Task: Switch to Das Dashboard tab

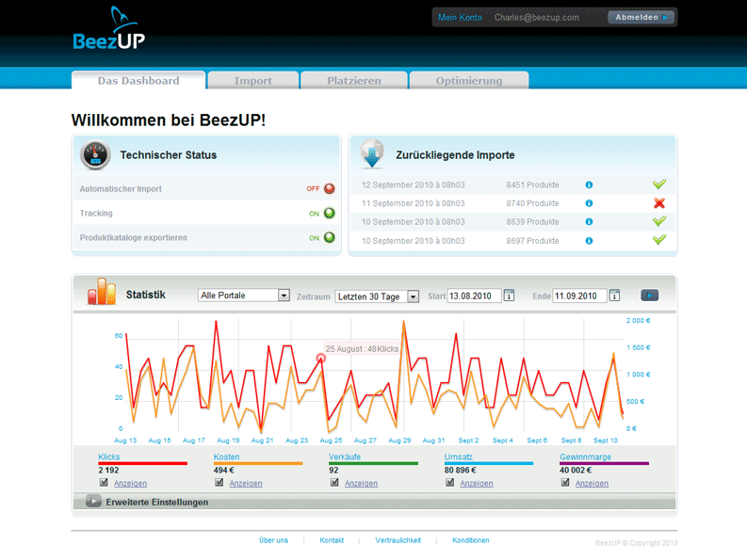Action: click(x=138, y=81)
